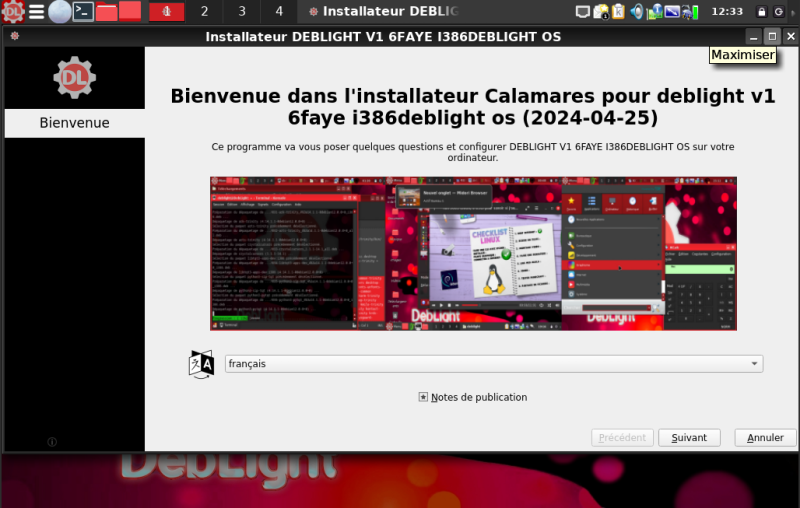This screenshot has height=508, width=800.
Task: Open the Klipper clipboard tray icon
Action: [x=618, y=11]
